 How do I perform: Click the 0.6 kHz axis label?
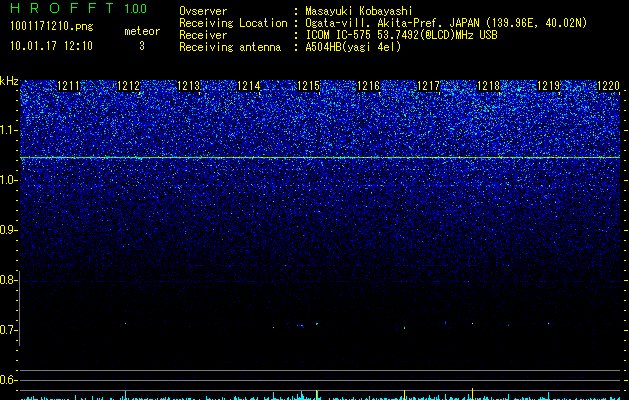tap(8, 380)
